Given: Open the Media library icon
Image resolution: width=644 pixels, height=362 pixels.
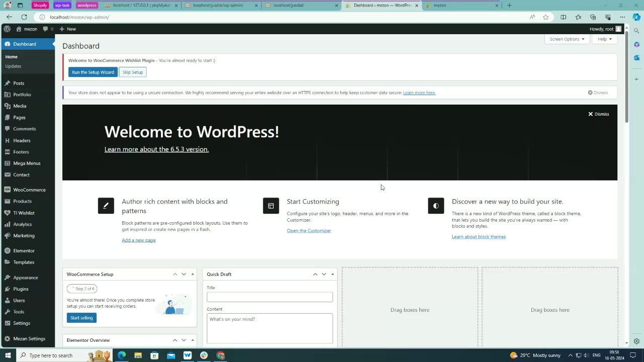Looking at the screenshot, I should pyautogui.click(x=8, y=106).
